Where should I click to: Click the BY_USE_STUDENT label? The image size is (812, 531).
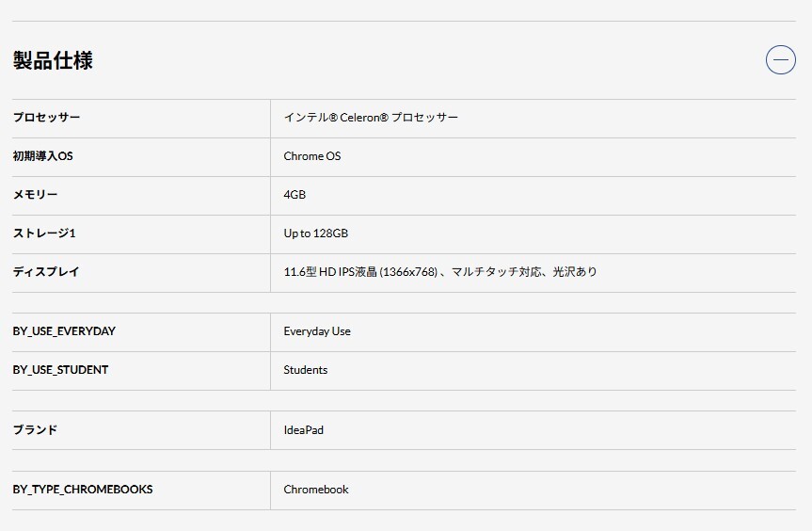(60, 370)
